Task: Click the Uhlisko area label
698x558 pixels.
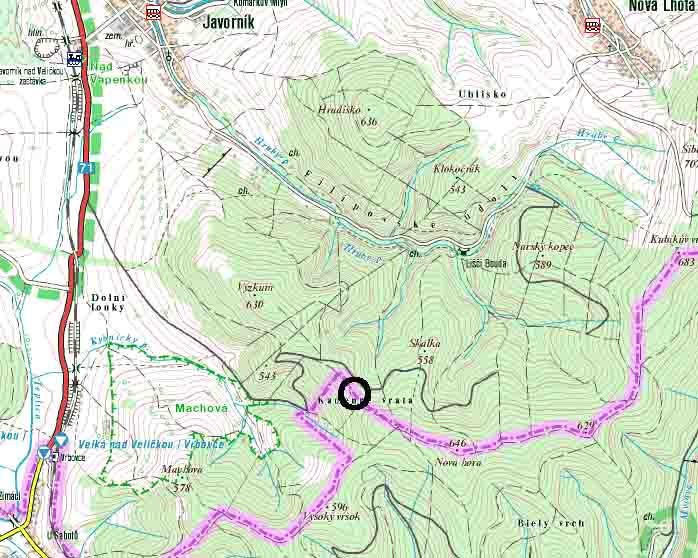Action: click(x=483, y=94)
